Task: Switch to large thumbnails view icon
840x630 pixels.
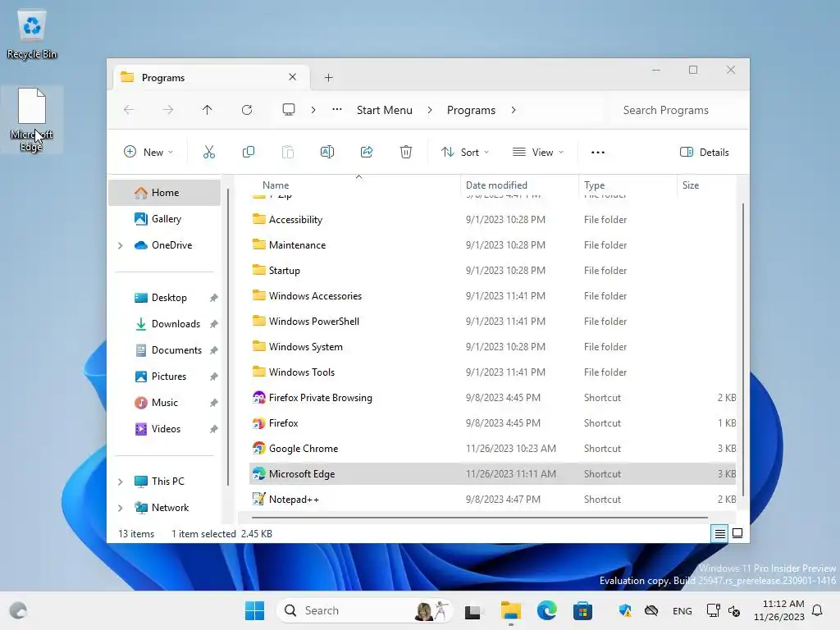Action: click(x=737, y=533)
